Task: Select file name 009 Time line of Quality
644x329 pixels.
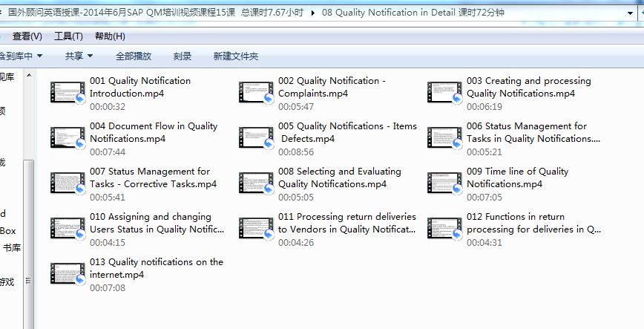Action: click(x=518, y=177)
